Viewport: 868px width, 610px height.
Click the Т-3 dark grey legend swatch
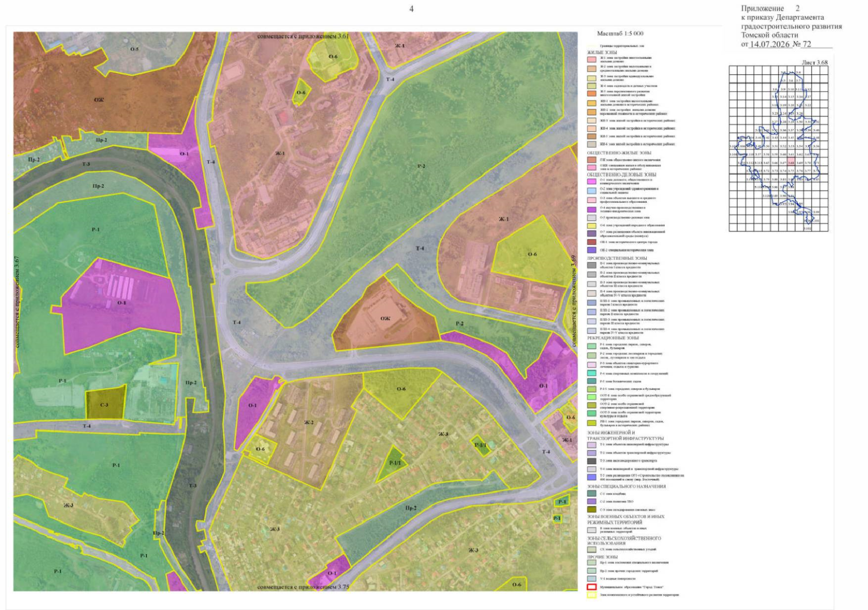pyautogui.click(x=591, y=461)
